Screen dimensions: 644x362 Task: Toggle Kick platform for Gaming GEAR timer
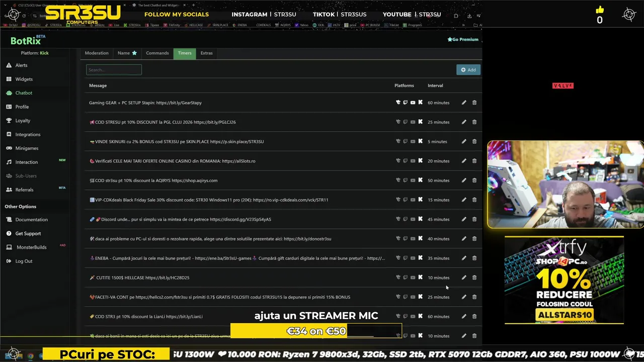tap(421, 103)
